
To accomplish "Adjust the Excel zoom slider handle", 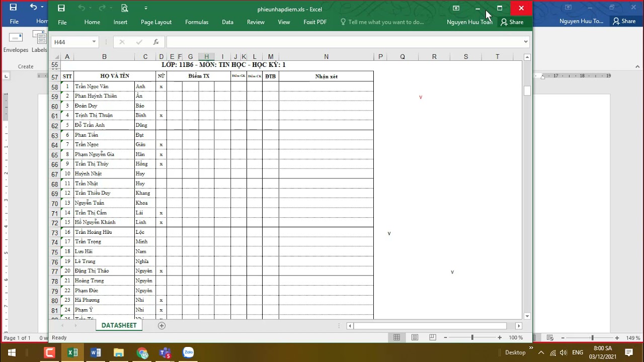I will [x=472, y=338].
